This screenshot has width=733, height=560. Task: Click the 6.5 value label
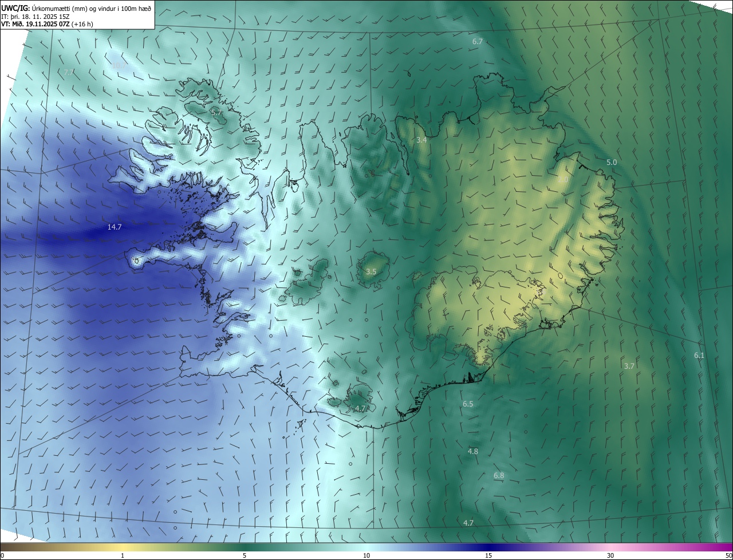tap(468, 404)
